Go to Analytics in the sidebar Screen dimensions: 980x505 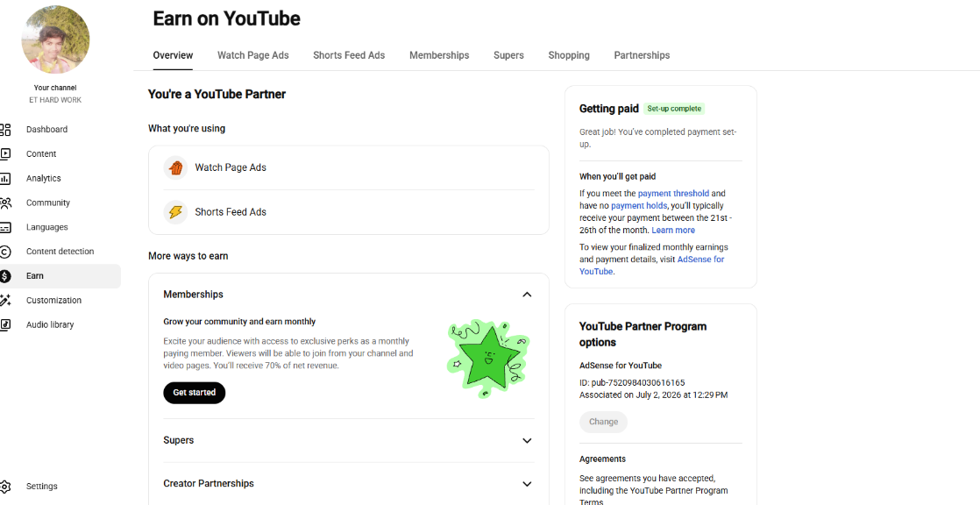click(x=44, y=178)
